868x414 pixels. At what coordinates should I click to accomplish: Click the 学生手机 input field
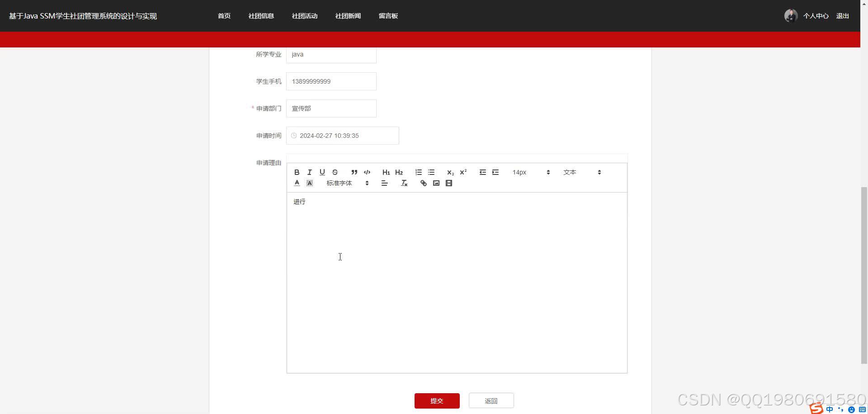point(331,81)
